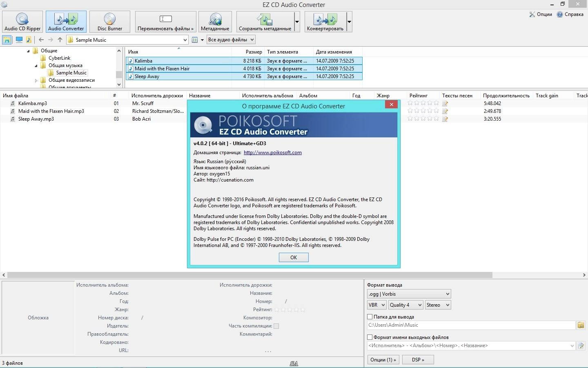Click the Обложка cover art area
The image size is (588, 368).
pos(38,318)
